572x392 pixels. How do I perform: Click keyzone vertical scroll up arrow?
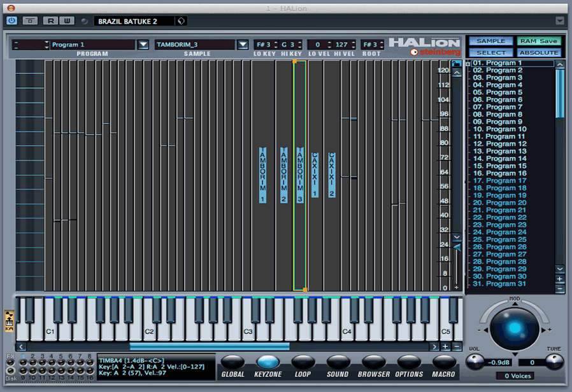457,73
